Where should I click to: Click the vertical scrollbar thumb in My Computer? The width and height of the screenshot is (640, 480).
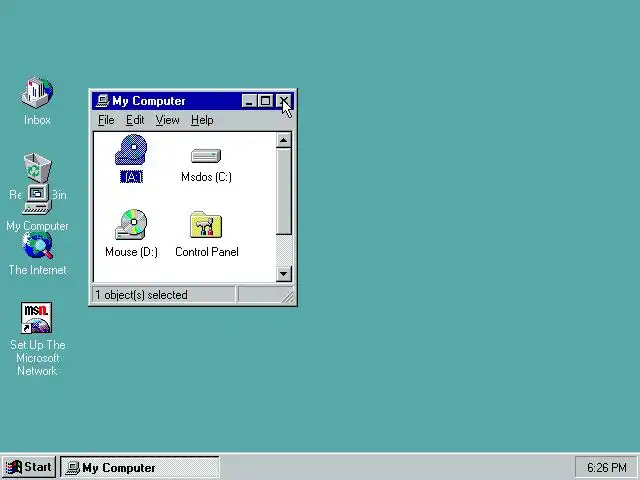point(284,191)
